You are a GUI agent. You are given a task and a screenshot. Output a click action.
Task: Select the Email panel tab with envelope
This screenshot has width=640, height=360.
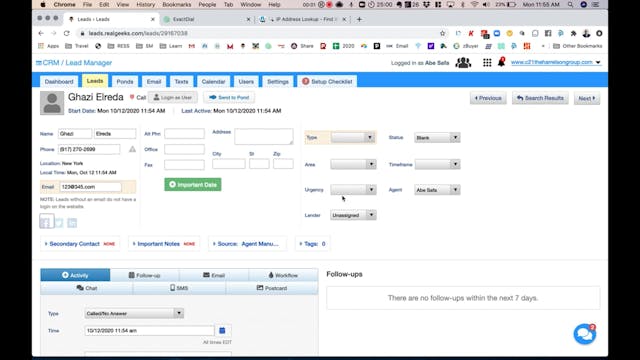coord(214,275)
